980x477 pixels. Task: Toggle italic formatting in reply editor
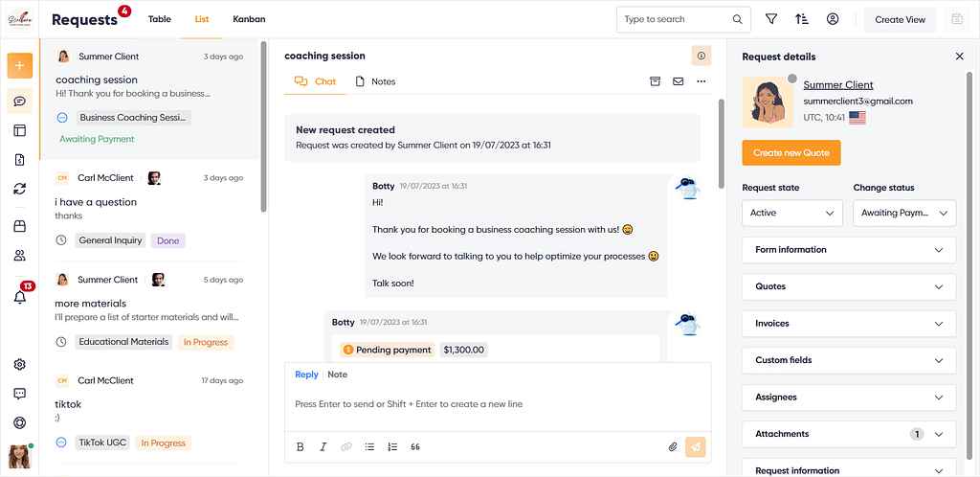[323, 447]
